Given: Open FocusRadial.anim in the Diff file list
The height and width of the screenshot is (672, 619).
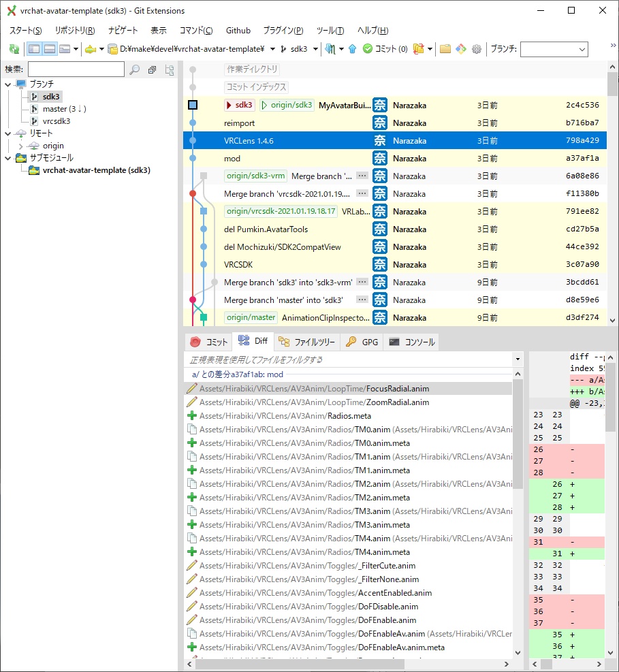Looking at the screenshot, I should [306, 388].
